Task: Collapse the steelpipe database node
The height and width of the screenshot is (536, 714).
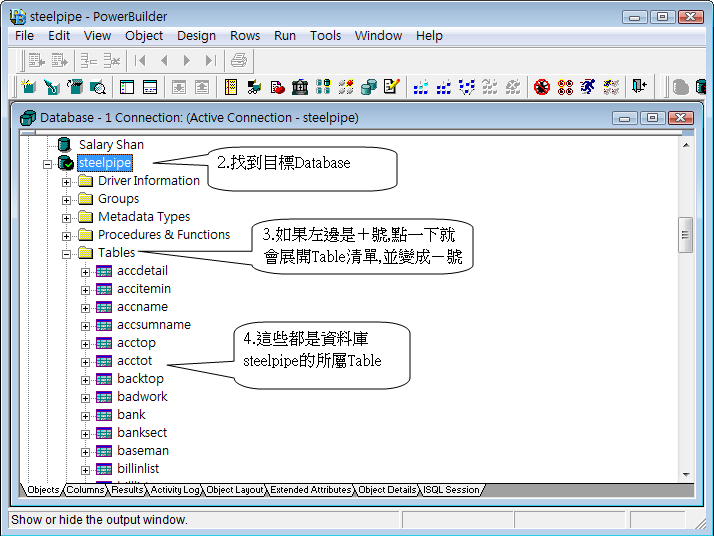Action: click(47, 164)
